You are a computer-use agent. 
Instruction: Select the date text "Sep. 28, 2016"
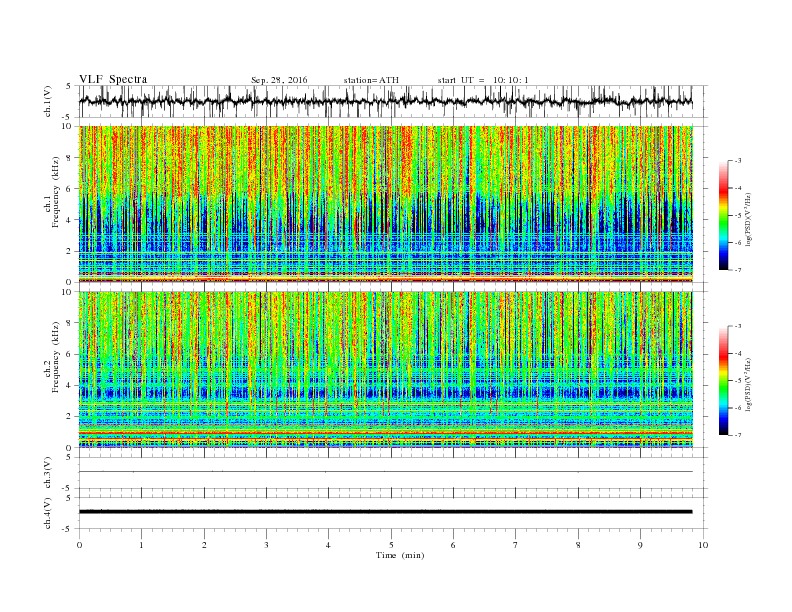(x=279, y=80)
